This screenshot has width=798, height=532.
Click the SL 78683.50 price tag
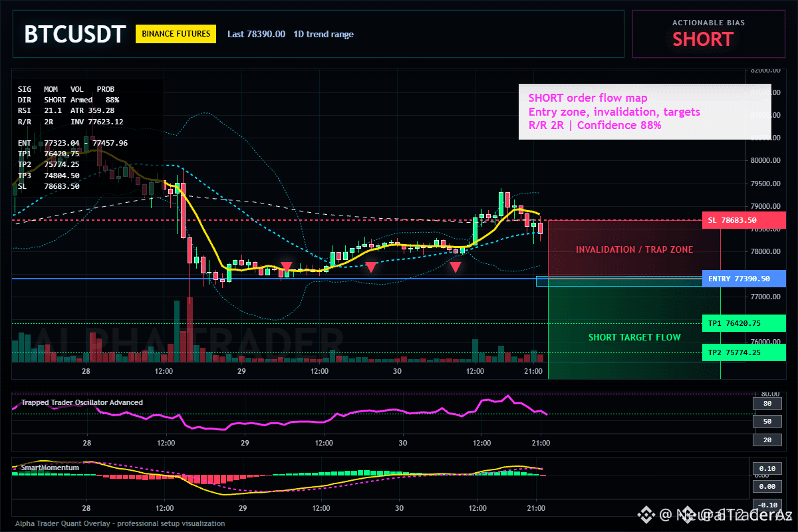click(x=743, y=220)
